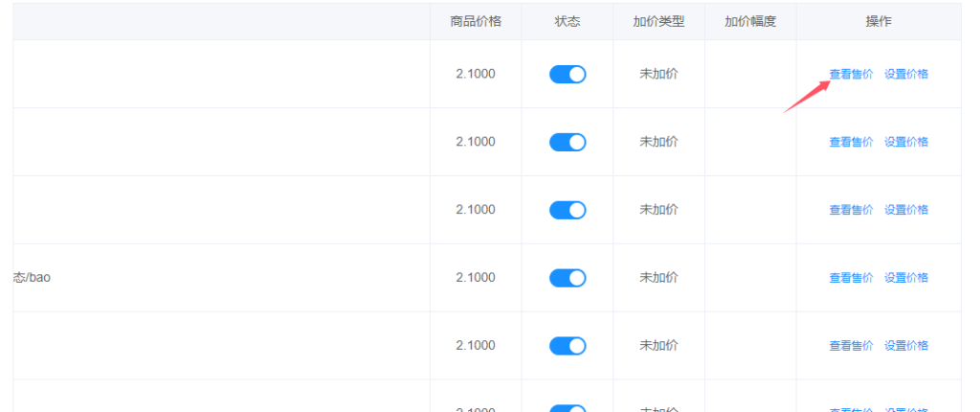Select the second row's 2.1000 price

click(476, 142)
